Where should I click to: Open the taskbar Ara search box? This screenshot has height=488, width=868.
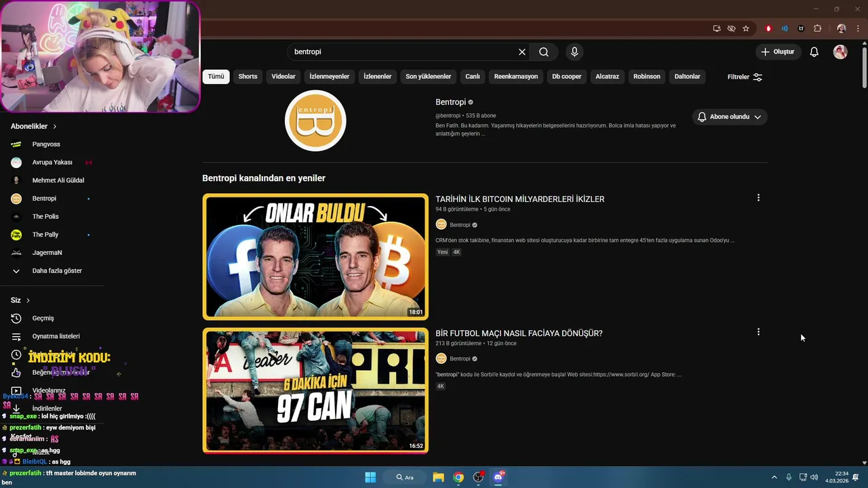tap(406, 477)
